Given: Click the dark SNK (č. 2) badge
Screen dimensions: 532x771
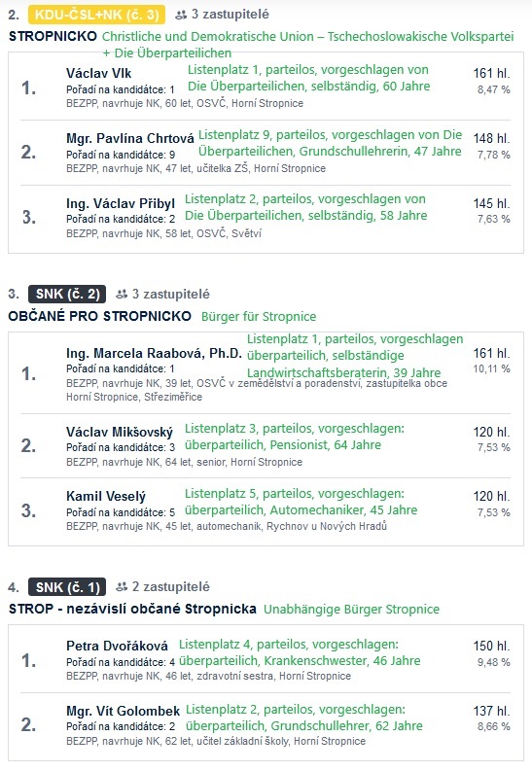Looking at the screenshot, I should coord(67,294).
